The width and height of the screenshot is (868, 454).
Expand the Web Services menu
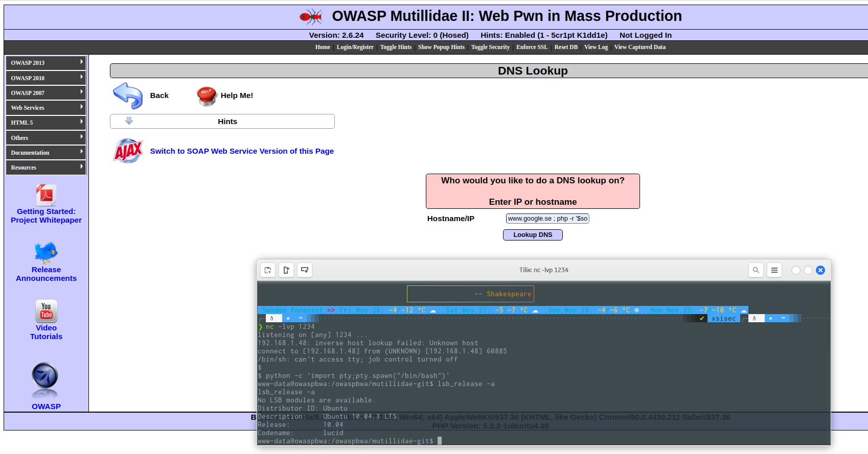coord(46,108)
